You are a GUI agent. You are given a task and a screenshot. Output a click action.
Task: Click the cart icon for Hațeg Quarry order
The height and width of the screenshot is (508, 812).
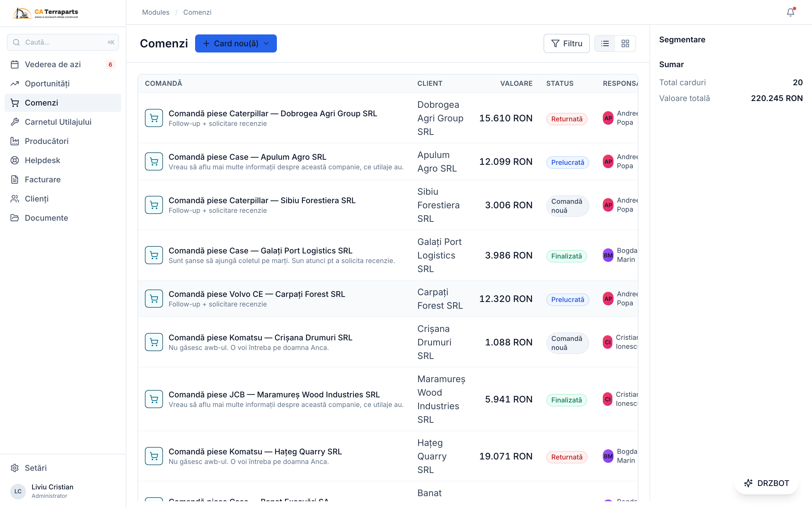click(x=154, y=456)
